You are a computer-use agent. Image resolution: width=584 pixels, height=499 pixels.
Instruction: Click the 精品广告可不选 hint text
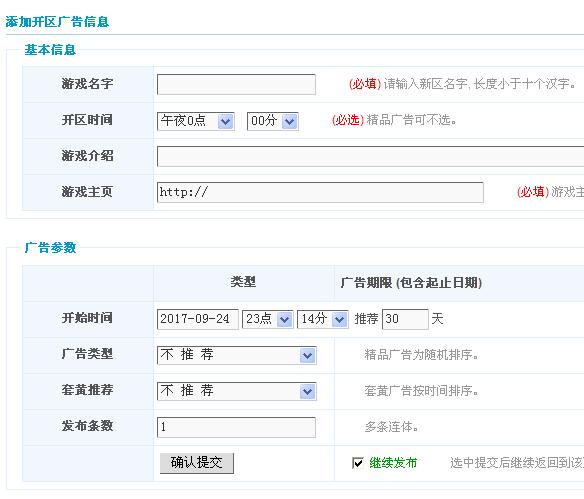pos(412,120)
